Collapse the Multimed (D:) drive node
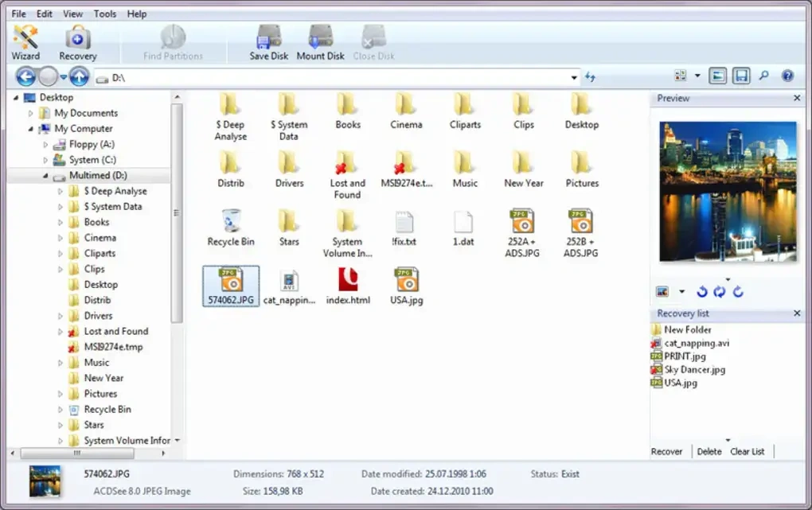 click(x=46, y=175)
